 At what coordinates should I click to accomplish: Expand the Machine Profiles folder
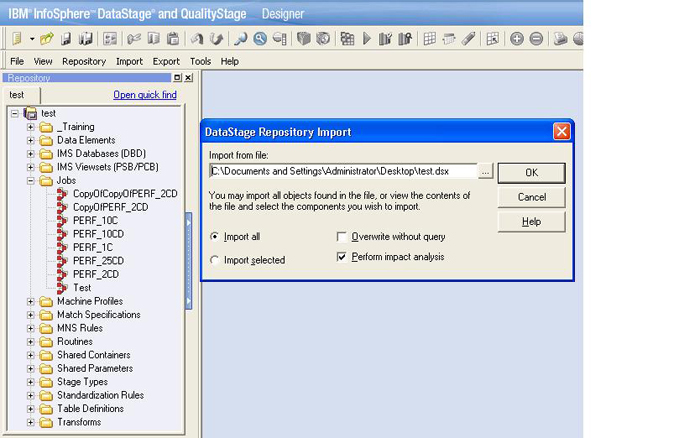(30, 301)
